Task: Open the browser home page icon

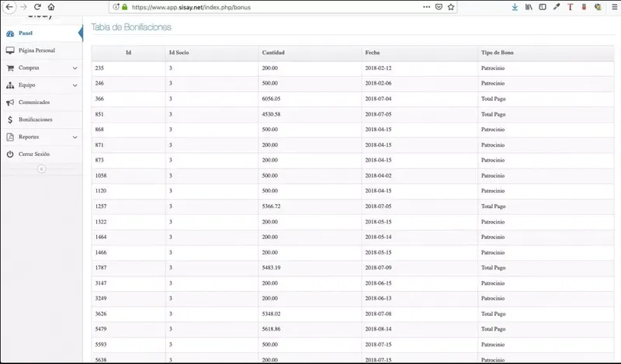Action: click(x=51, y=7)
